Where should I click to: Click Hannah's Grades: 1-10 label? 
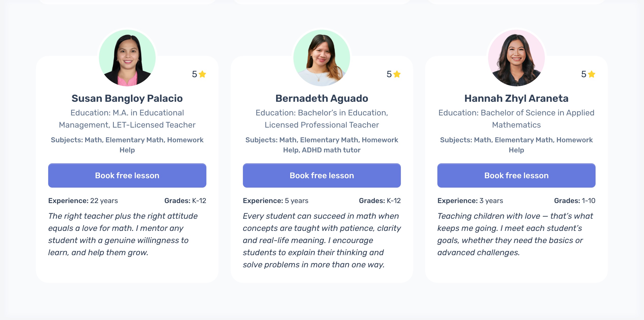[575, 201]
